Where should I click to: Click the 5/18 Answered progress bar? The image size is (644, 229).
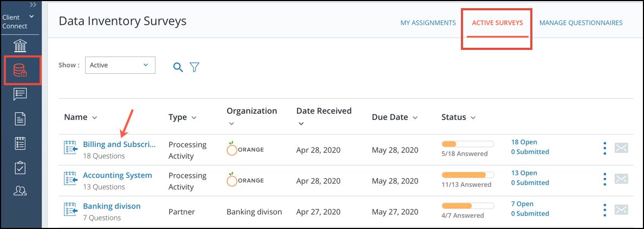[x=468, y=144]
